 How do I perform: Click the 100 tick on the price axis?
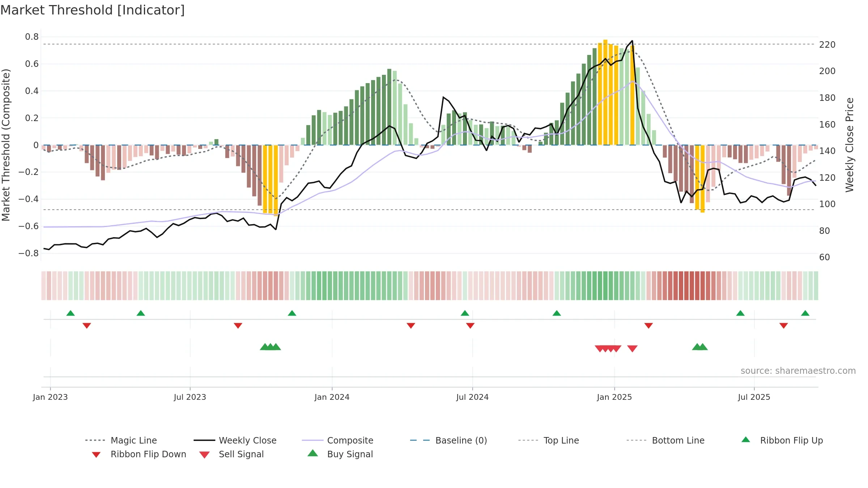click(827, 204)
